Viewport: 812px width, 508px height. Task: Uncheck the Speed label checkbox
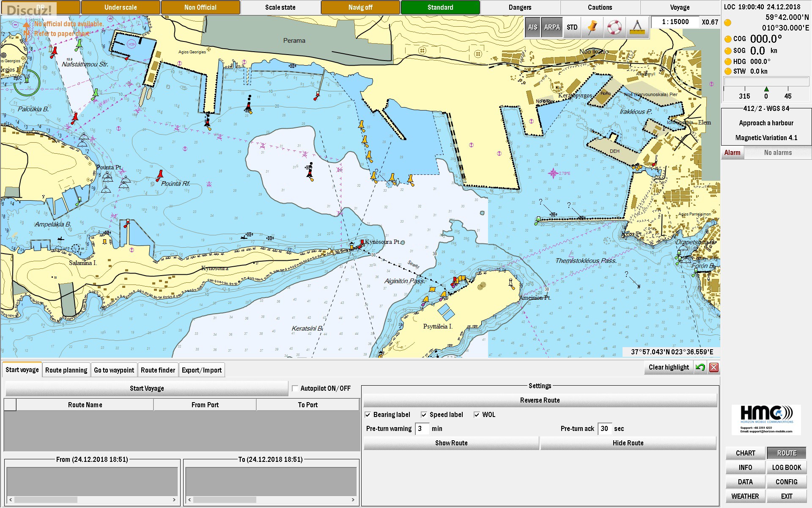(424, 415)
